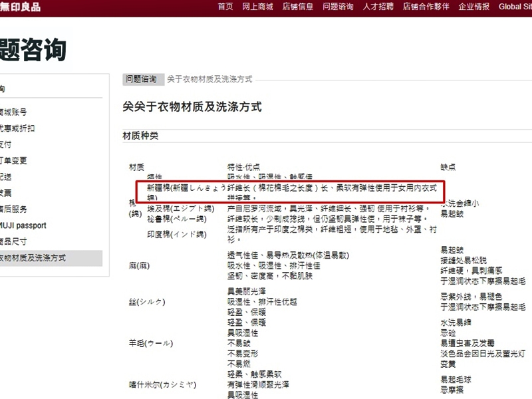The width and height of the screenshot is (532, 399).
Task: Click breadcrumb text 关于衣物材质及洗涤方式
Action: pyautogui.click(x=209, y=79)
